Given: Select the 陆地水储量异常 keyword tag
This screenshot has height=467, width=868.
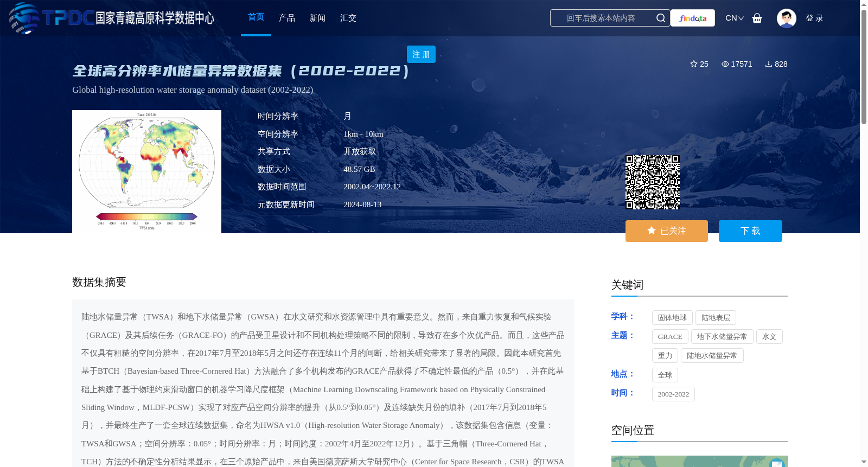Looking at the screenshot, I should tap(712, 356).
